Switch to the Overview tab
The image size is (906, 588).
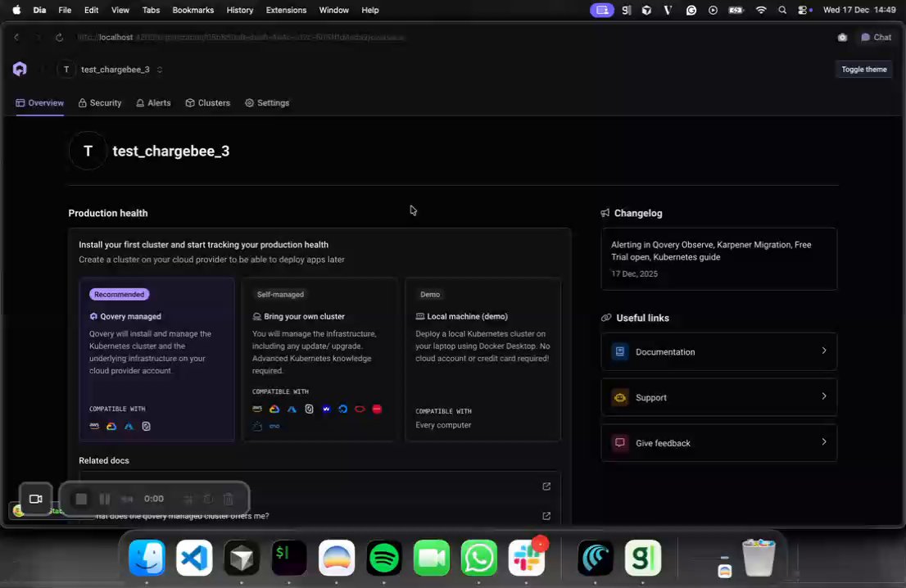(40, 103)
